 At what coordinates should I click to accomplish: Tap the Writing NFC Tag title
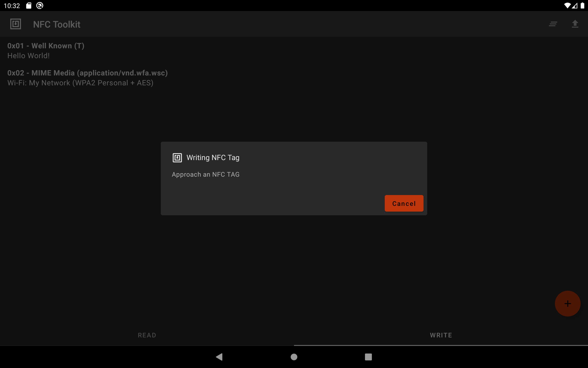tap(213, 158)
